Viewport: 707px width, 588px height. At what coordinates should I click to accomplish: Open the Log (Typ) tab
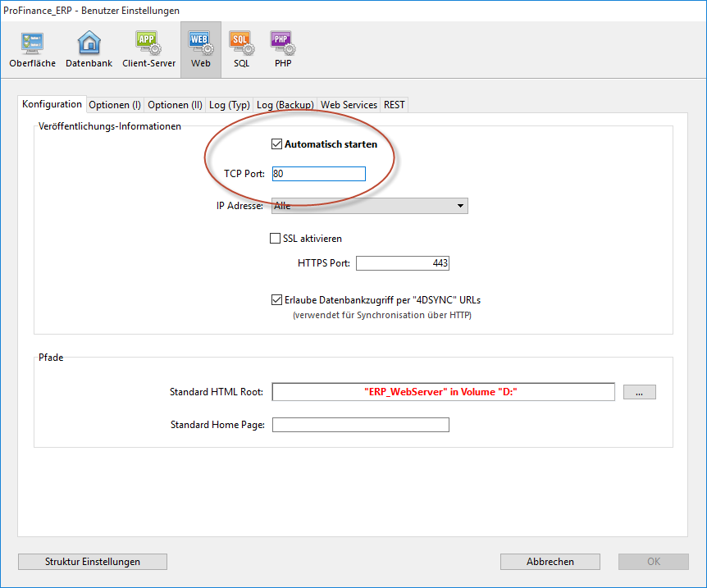pos(229,105)
